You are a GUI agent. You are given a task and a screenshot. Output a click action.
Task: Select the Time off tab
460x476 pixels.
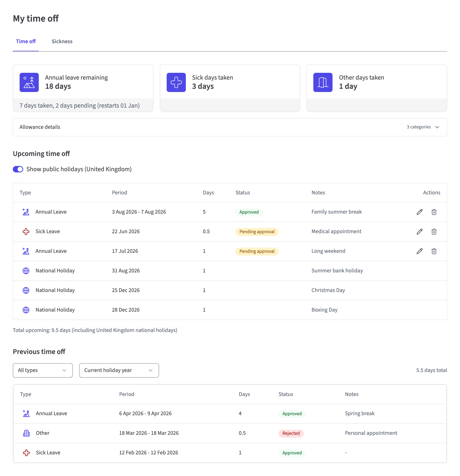pos(26,42)
